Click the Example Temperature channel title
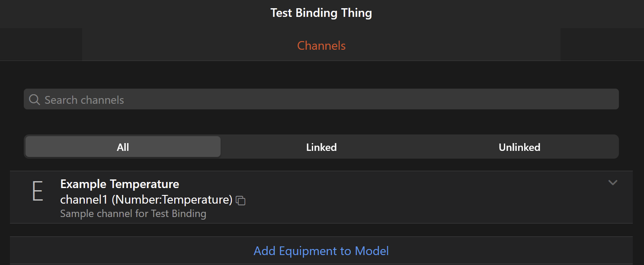 119,184
